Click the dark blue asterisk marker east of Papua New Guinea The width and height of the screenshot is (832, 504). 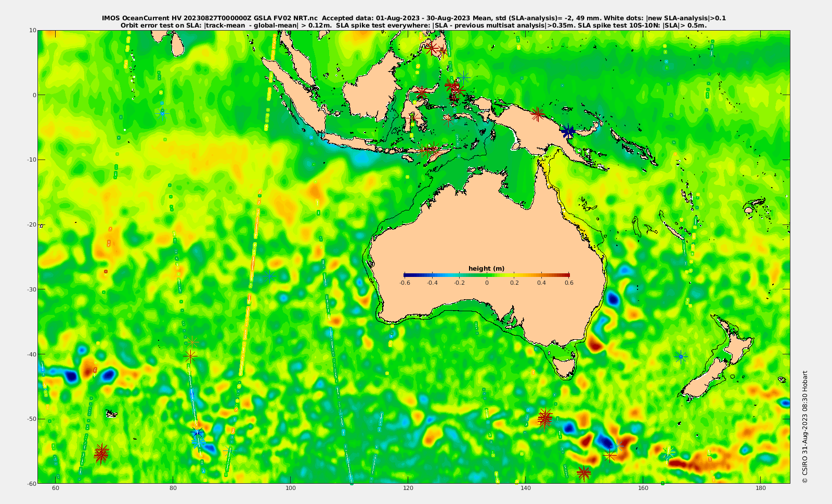pos(568,131)
